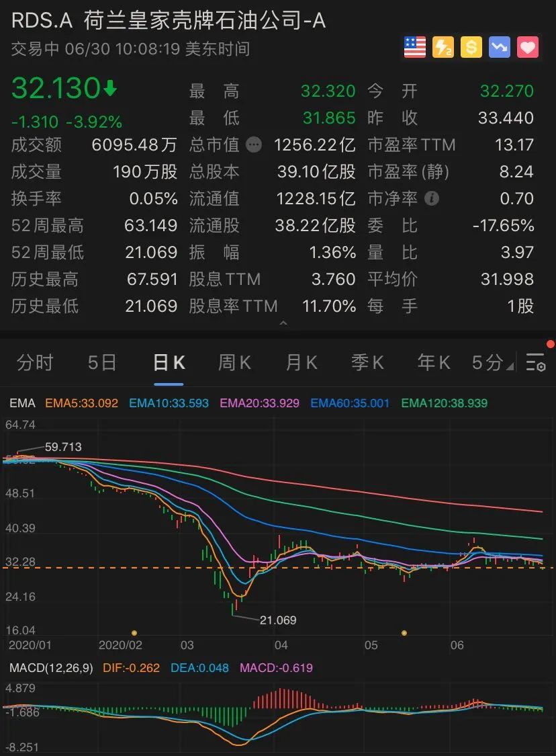The width and height of the screenshot is (556, 756).
Task: Switch to the 分时 tab
Action: (35, 363)
